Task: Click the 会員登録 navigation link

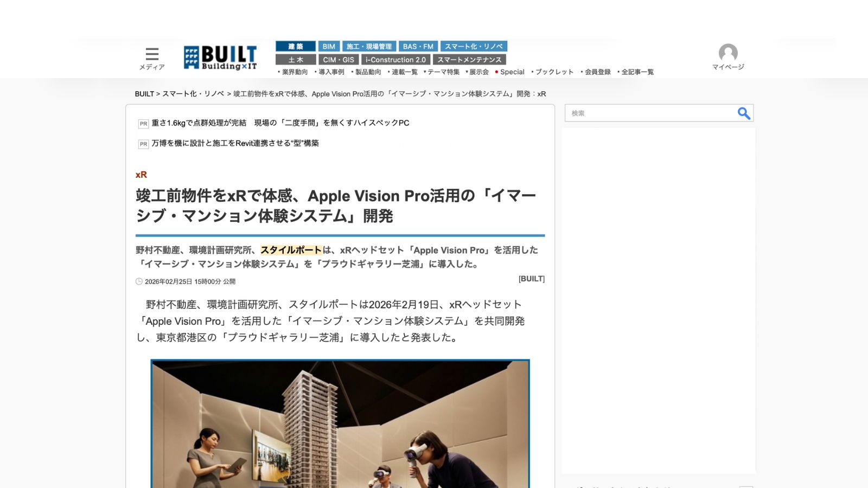Action: coord(597,72)
